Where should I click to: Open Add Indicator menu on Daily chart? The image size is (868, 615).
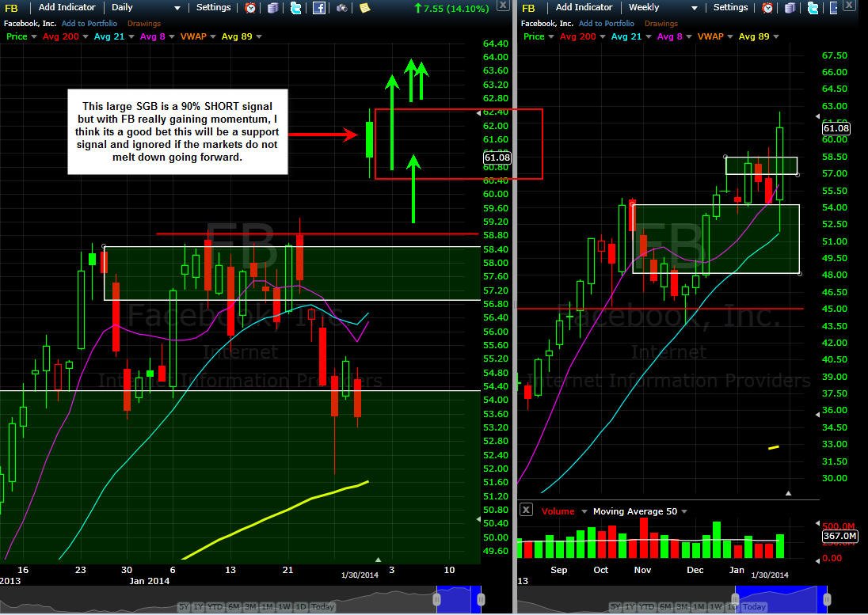click(67, 8)
